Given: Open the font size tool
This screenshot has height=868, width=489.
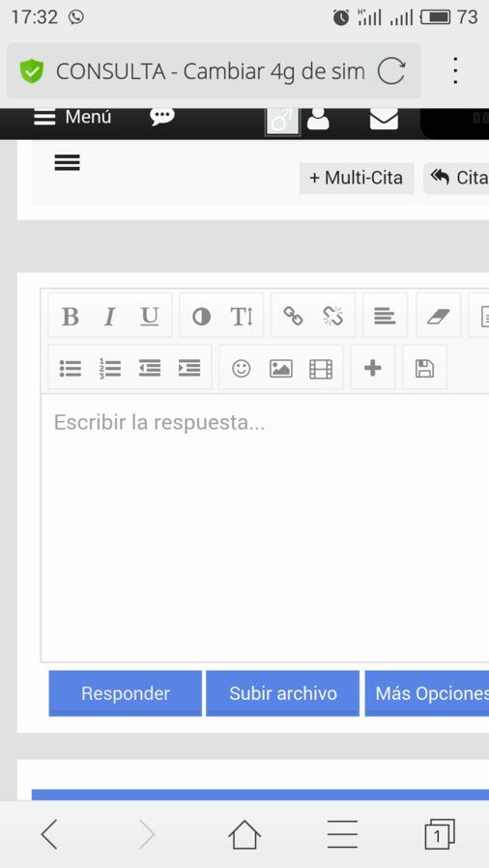Looking at the screenshot, I should click(x=242, y=317).
